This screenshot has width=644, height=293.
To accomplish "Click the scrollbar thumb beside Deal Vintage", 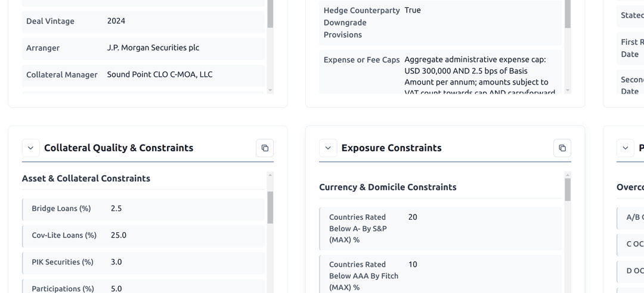I will [270, 14].
